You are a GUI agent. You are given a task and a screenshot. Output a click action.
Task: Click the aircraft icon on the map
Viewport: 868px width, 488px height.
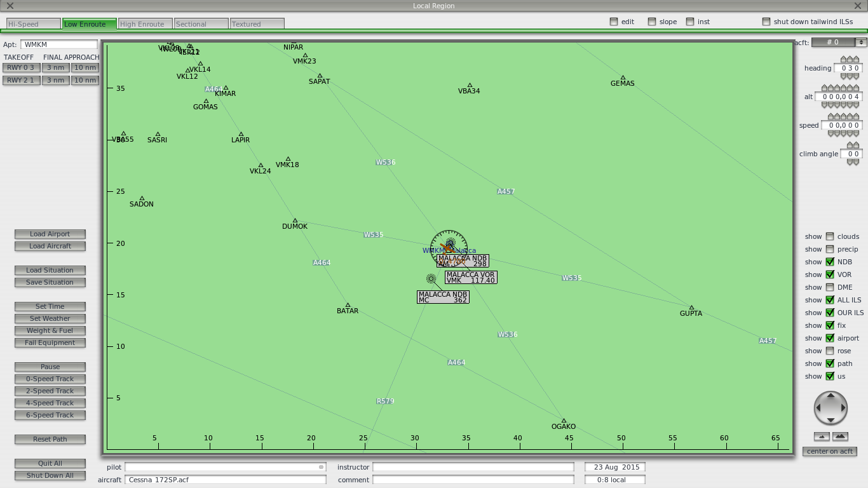tap(447, 248)
